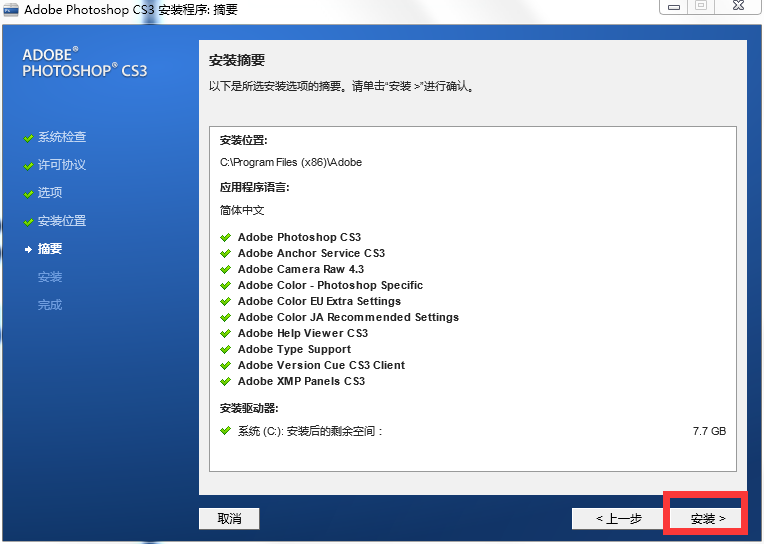The width and height of the screenshot is (764, 544).
Task: Click the Adobe Camera Raw 4.3 entry
Action: tap(301, 270)
